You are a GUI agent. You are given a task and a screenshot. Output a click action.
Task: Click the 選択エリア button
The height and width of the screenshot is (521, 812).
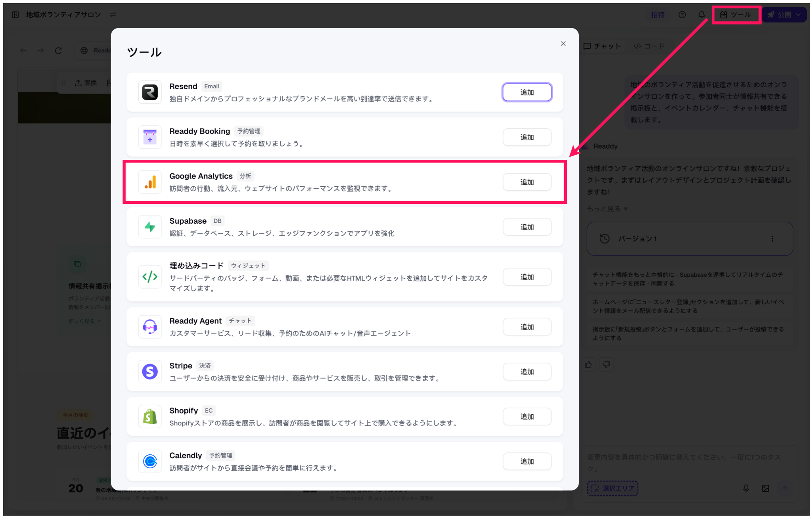point(613,488)
